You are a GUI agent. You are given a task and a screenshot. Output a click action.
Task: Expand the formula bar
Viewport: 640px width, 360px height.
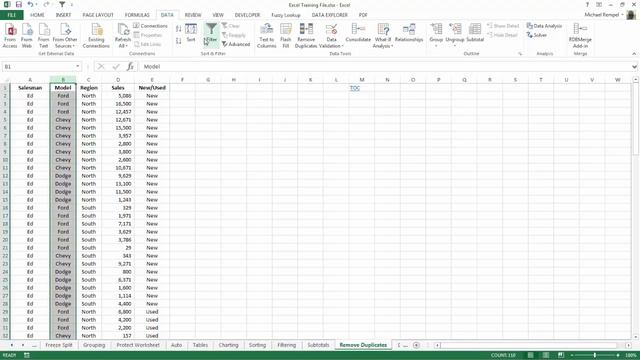pyautogui.click(x=634, y=67)
